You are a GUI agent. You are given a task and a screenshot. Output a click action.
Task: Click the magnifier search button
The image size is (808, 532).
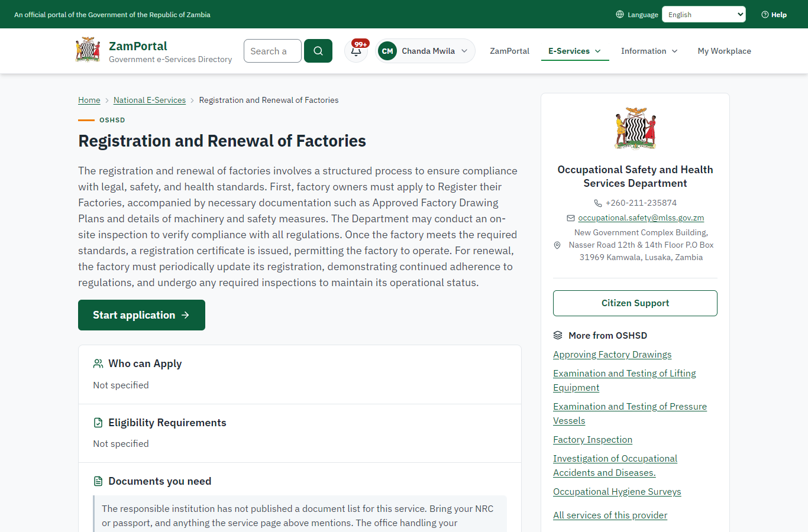coord(318,51)
